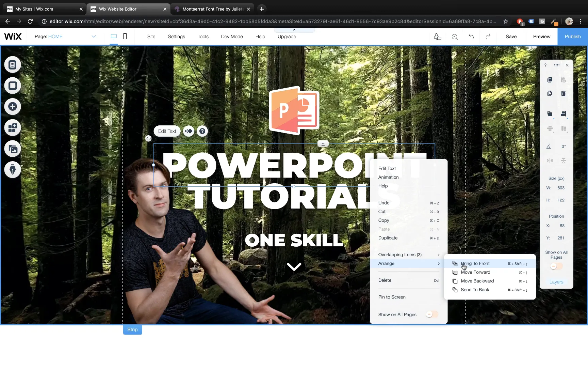Viewport: 588px width, 368px height.
Task: Toggle Show on All Pages in context menu
Action: click(x=432, y=315)
